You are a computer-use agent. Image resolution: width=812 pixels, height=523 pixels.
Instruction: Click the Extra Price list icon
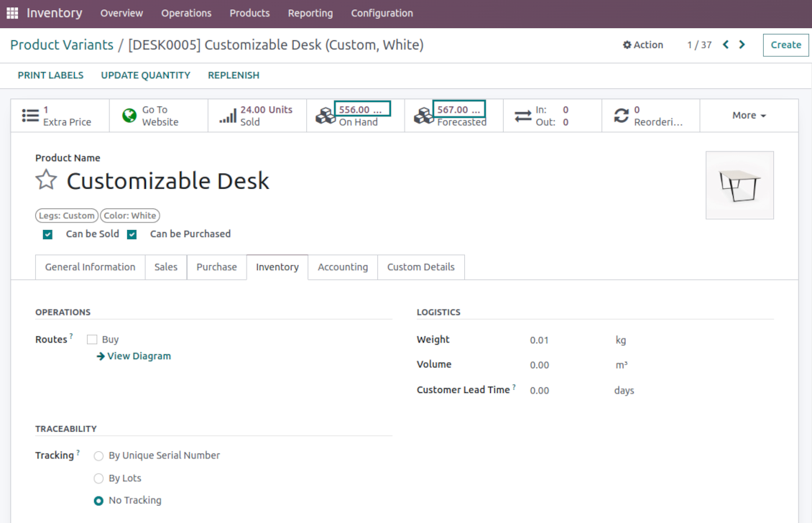(30, 116)
